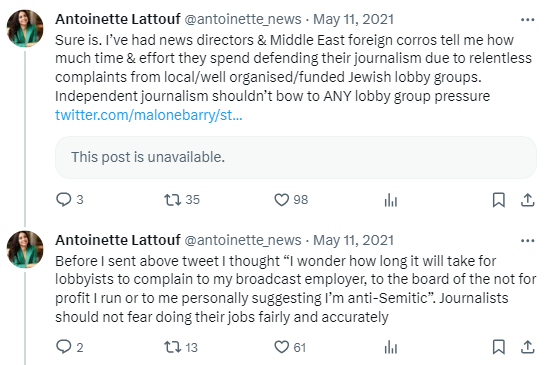Click the 'This post is unavailable' card
Image resolution: width=546 pixels, height=365 pixels.
pyautogui.click(x=296, y=157)
